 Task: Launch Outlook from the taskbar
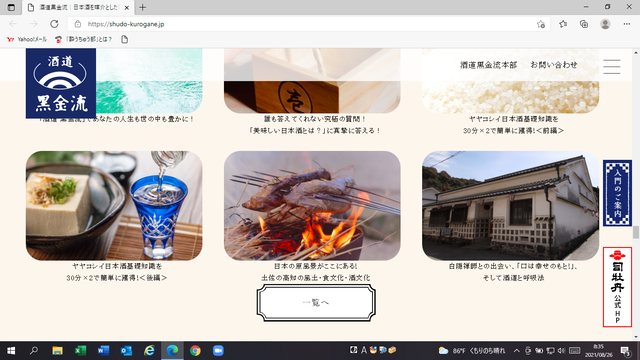pos(126,351)
